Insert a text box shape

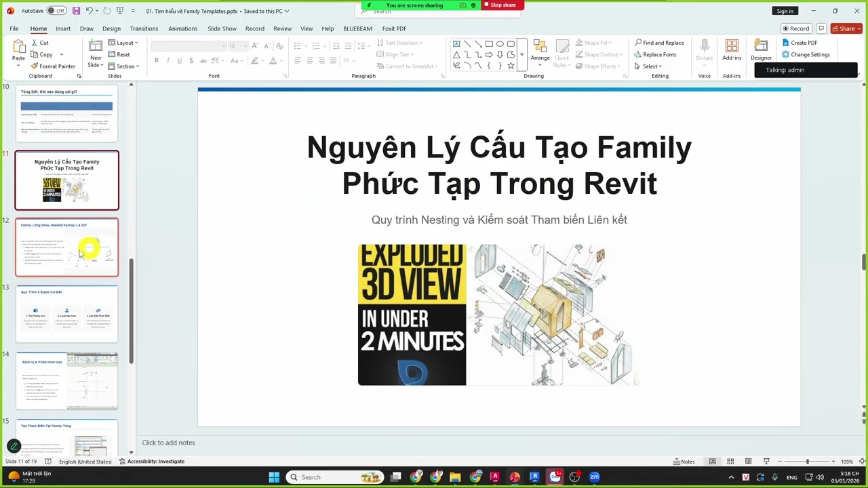456,43
